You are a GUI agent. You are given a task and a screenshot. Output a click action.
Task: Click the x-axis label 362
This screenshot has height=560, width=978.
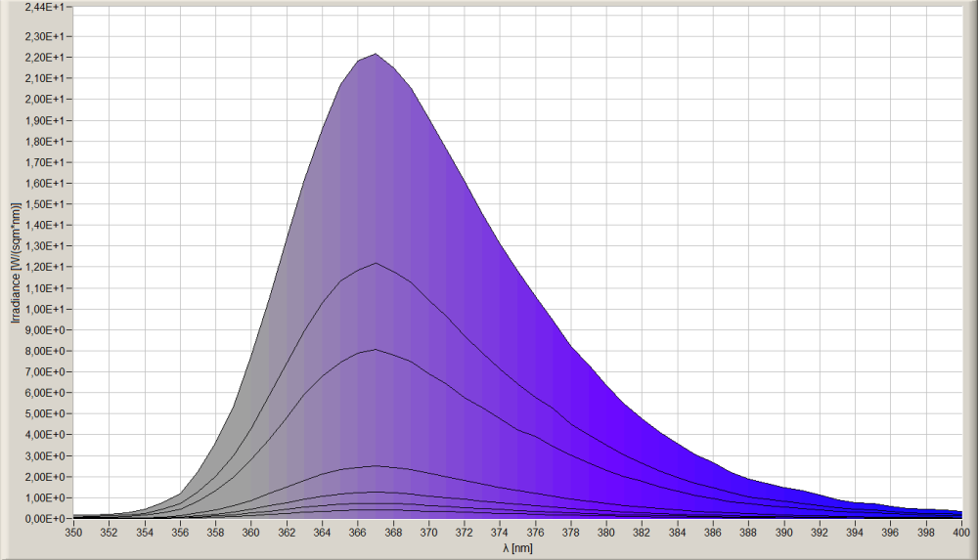pos(287,533)
